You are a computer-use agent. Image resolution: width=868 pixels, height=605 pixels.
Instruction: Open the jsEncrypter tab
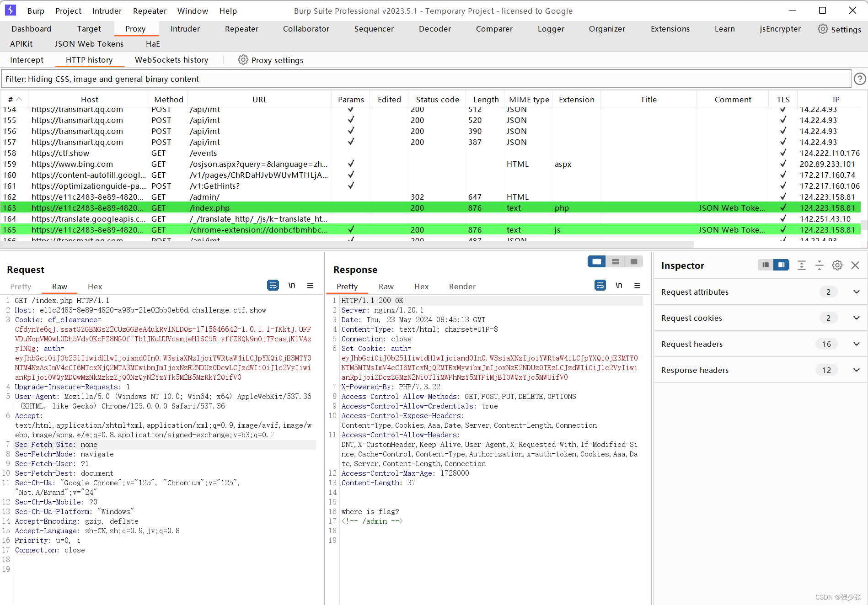click(780, 29)
